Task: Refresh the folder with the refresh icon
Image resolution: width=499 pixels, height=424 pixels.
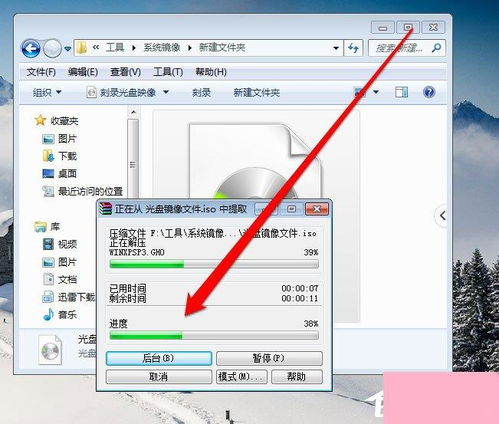Action: [x=353, y=48]
